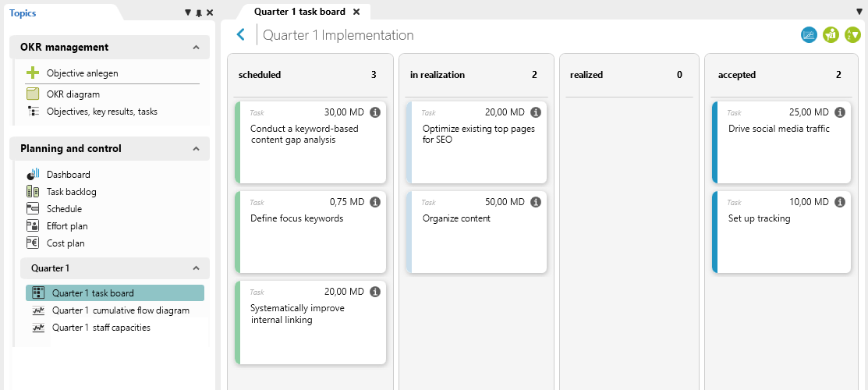868x390 pixels.
Task: Open Topics panel dropdown arrow
Action: pyautogui.click(x=188, y=12)
